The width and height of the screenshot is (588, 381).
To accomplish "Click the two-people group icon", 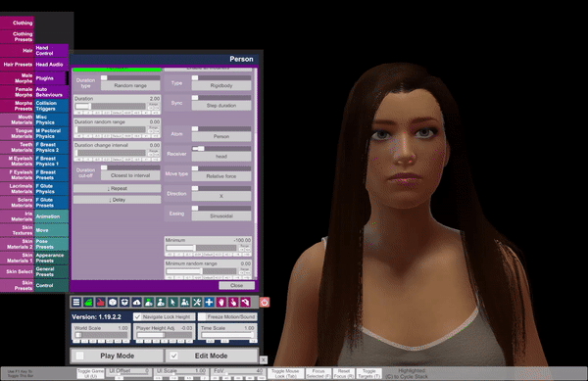I will point(184,302).
